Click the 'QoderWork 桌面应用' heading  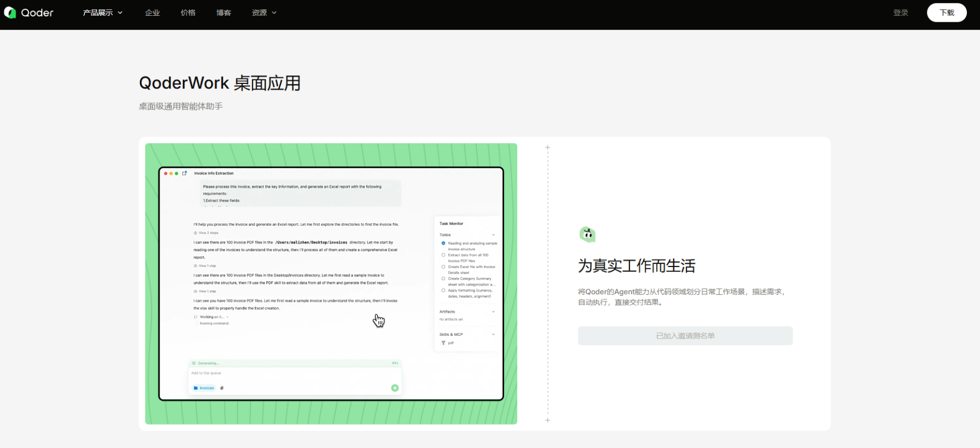220,83
